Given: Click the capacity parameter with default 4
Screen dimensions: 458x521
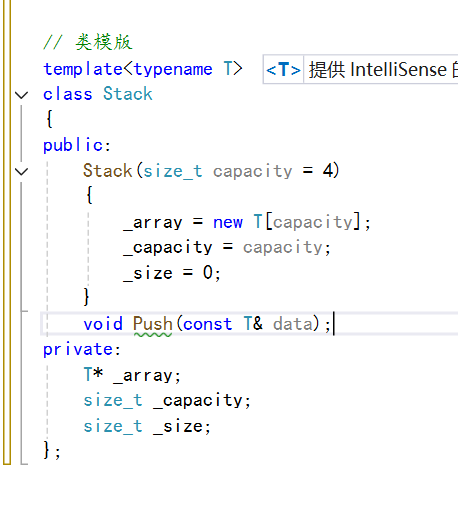Looking at the screenshot, I should click(x=253, y=172).
